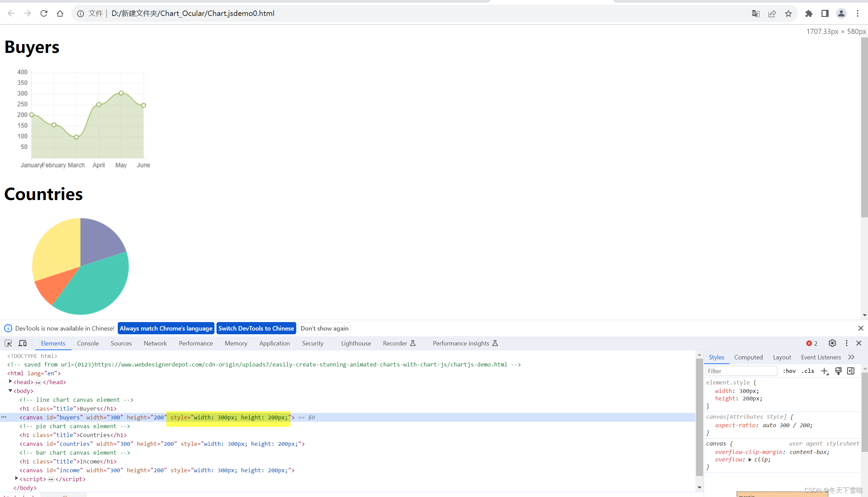
Task: Open the Extensions puzzle icon
Action: pyautogui.click(x=809, y=13)
